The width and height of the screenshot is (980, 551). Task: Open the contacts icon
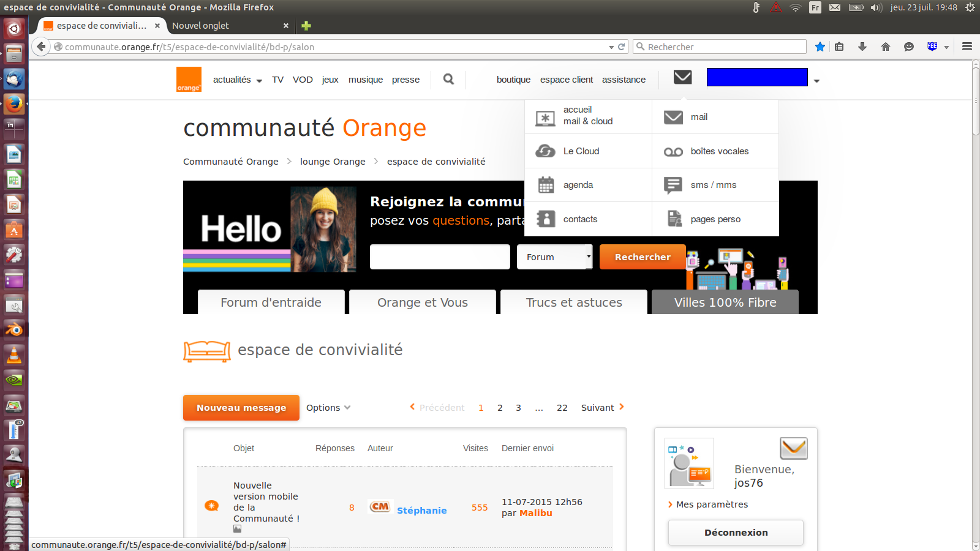tap(545, 219)
